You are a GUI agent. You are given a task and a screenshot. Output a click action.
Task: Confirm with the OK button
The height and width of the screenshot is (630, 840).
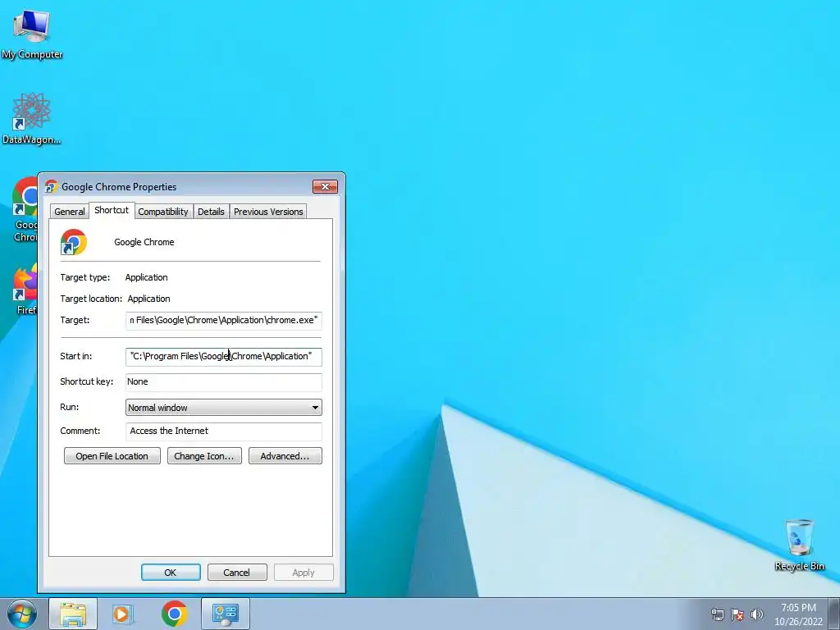pyautogui.click(x=171, y=572)
